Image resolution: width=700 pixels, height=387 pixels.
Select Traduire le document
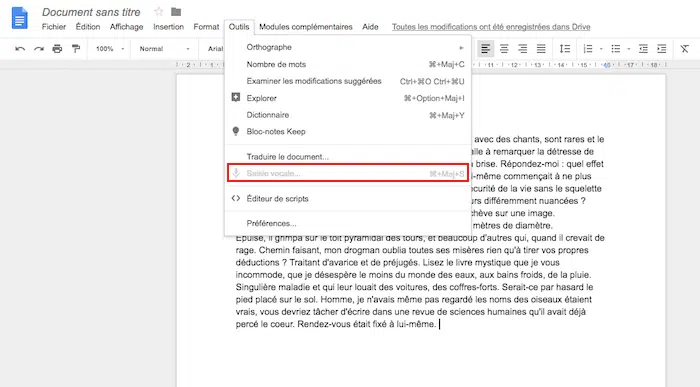click(x=348, y=157)
